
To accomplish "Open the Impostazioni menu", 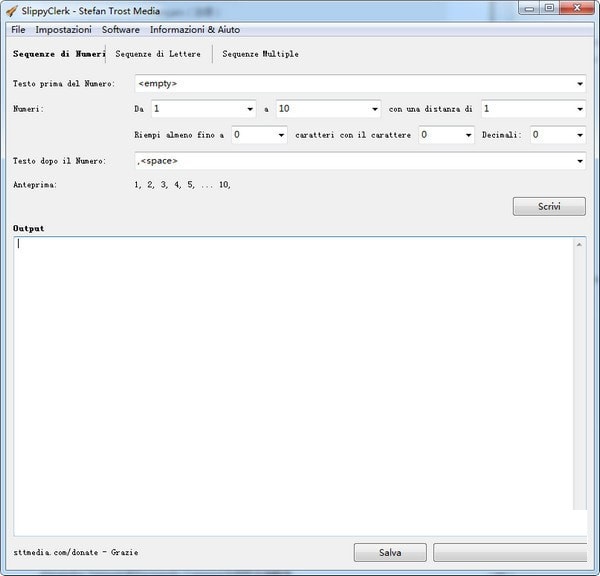I will point(63,30).
